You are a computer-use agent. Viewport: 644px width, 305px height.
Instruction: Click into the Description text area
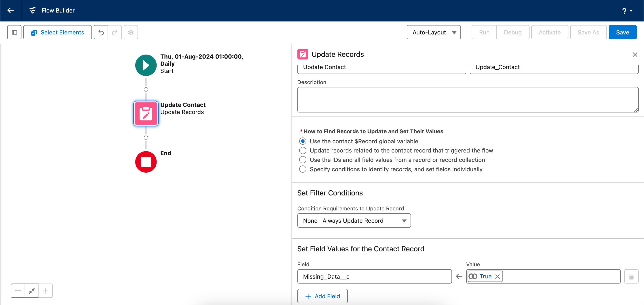click(x=468, y=100)
